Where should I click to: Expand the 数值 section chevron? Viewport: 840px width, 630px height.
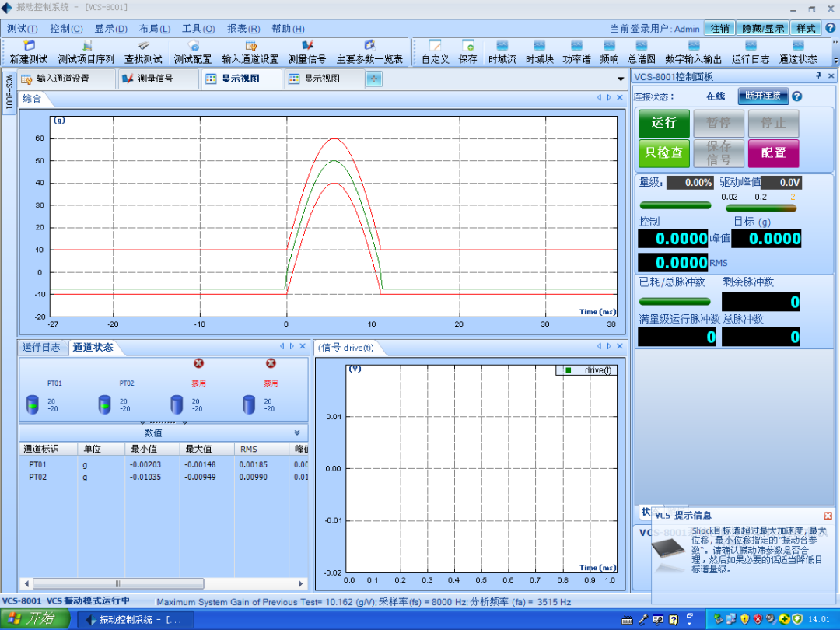point(297,433)
